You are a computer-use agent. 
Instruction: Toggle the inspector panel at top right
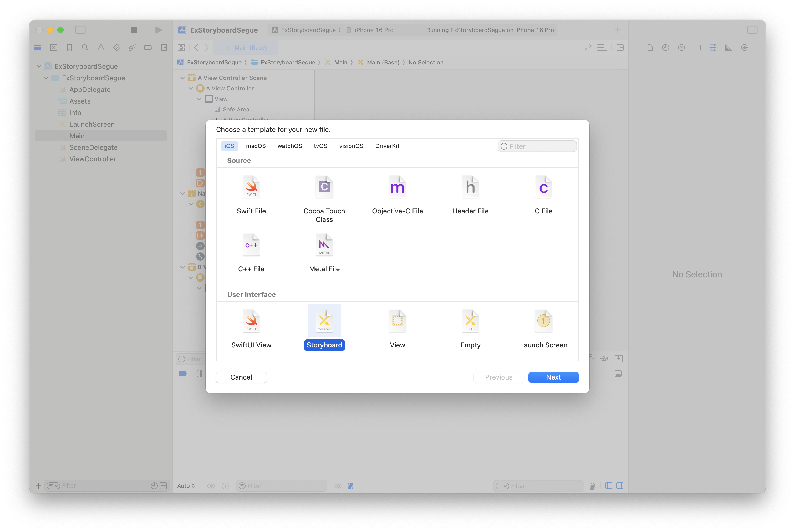752,30
